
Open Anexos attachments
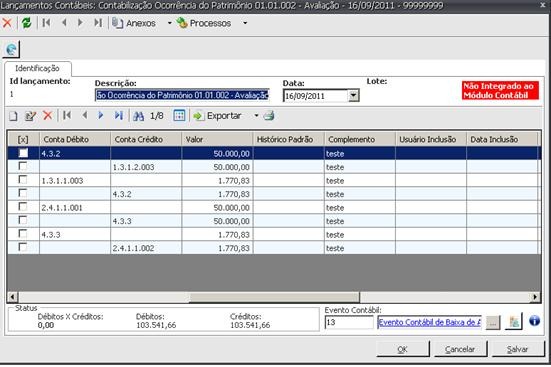click(x=134, y=23)
